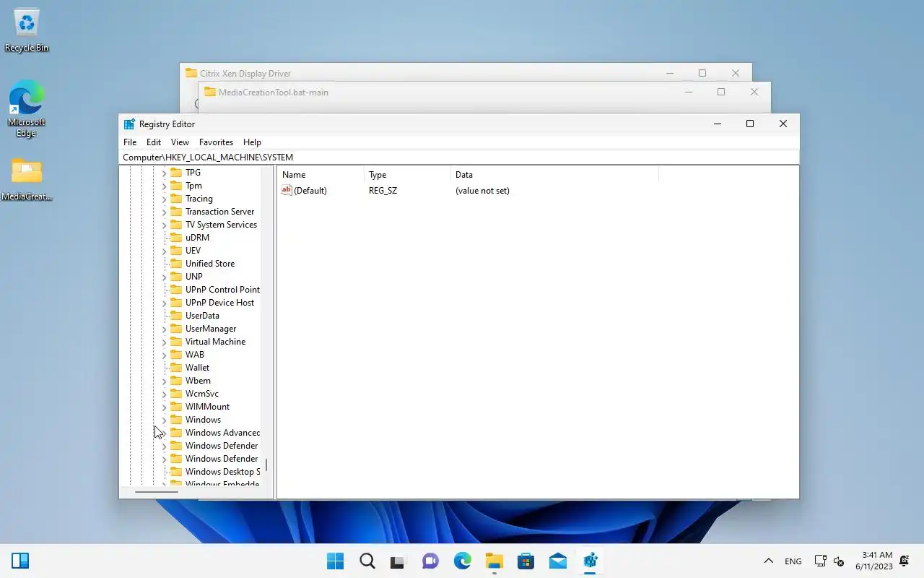Click the ENG language indicator
The height and width of the screenshot is (578, 924).
click(x=793, y=561)
